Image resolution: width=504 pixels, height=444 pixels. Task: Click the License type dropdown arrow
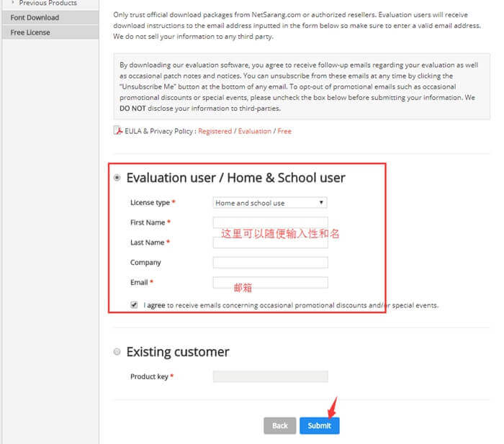pos(321,203)
